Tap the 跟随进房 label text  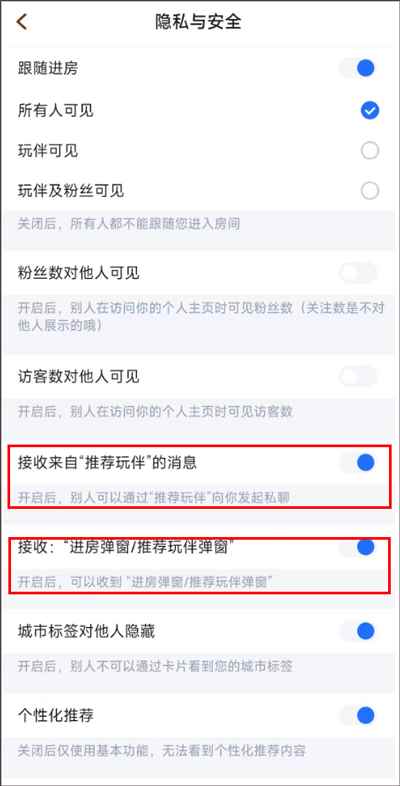coord(48,68)
